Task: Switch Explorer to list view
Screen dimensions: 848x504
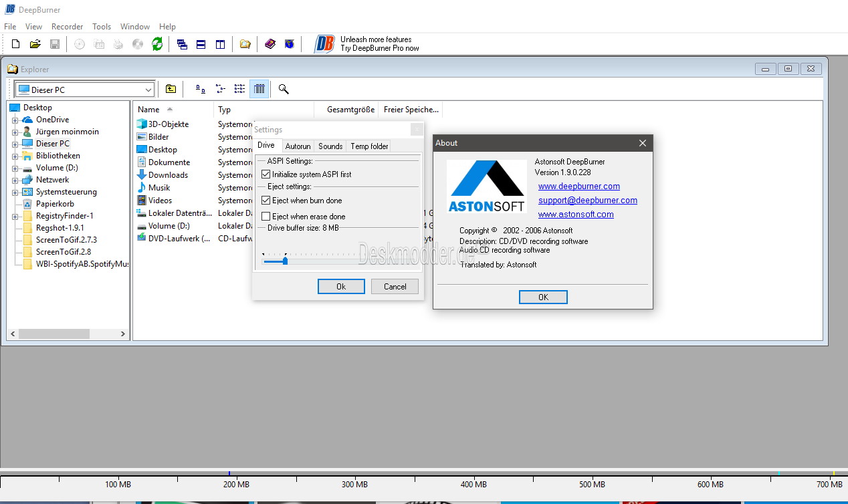Action: [x=239, y=89]
